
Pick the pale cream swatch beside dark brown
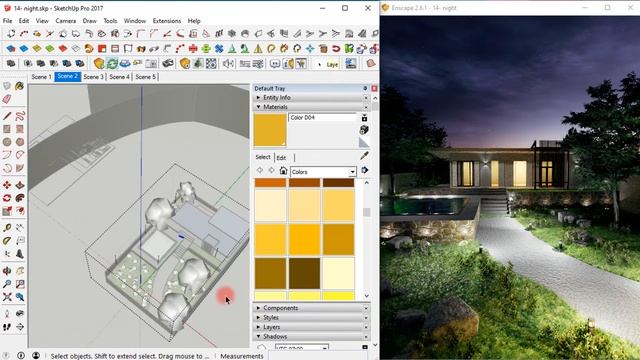click(338, 273)
